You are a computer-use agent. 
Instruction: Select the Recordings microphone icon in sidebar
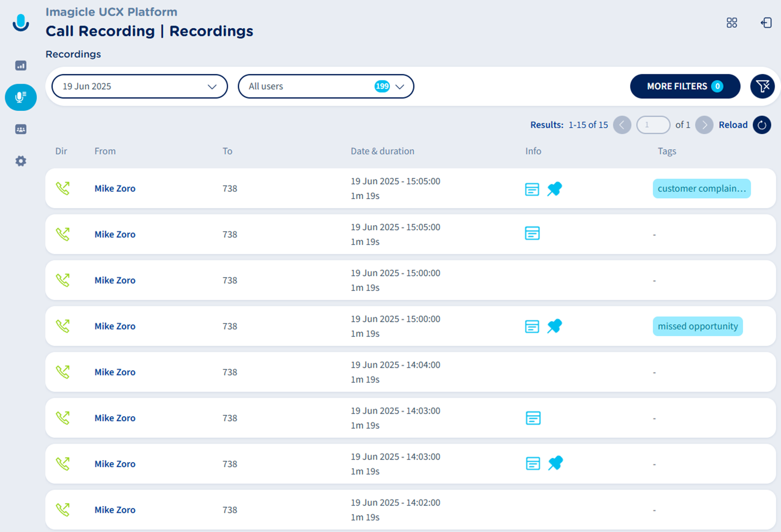(x=21, y=97)
